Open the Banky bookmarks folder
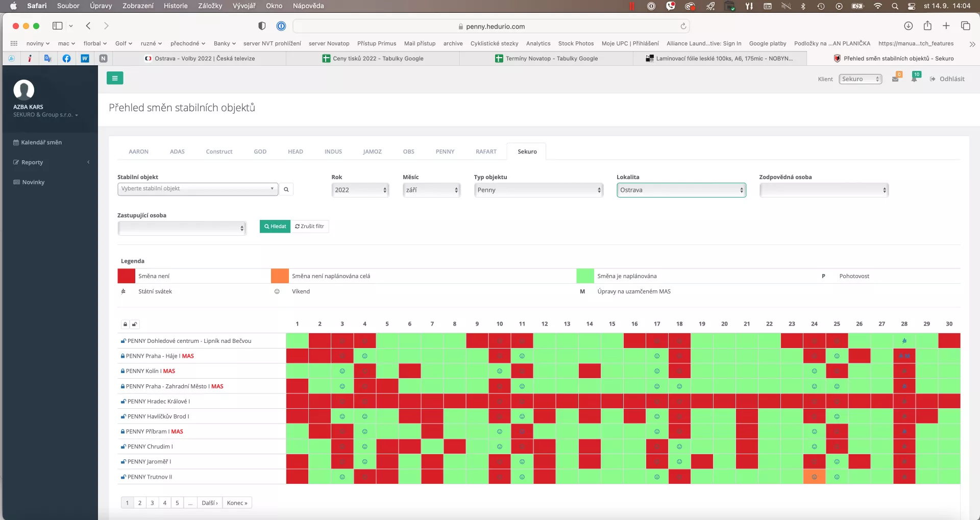Image resolution: width=980 pixels, height=520 pixels. coord(225,43)
